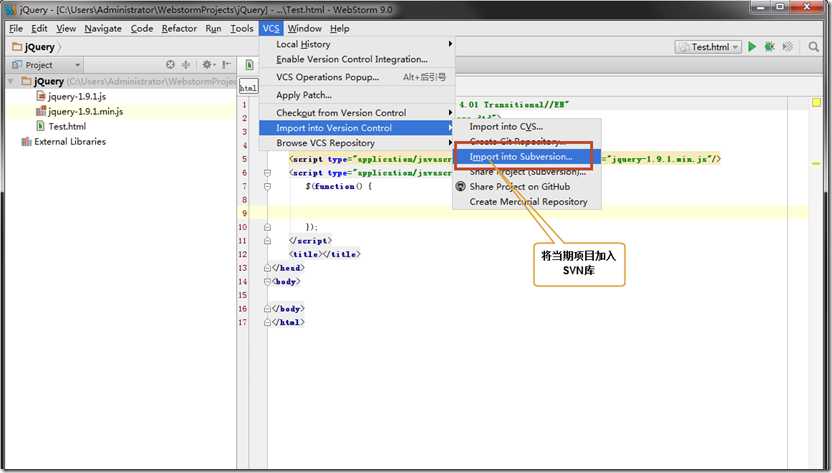Open the Tools menu
832x473 pixels.
[x=241, y=29]
